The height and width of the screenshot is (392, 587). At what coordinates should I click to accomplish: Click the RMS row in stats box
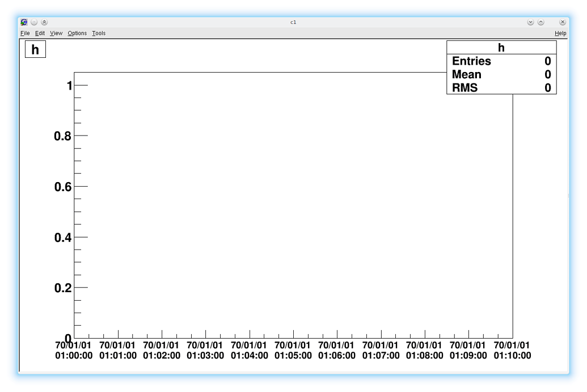pyautogui.click(x=501, y=87)
